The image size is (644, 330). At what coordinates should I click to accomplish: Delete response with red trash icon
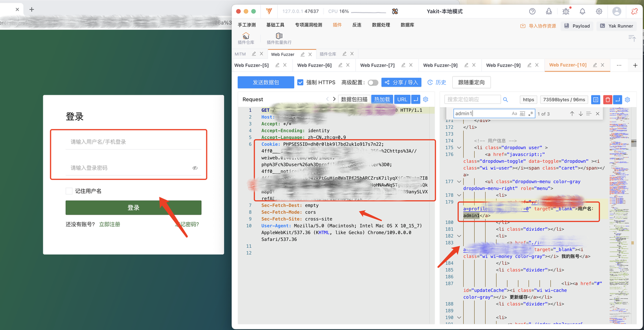click(607, 100)
